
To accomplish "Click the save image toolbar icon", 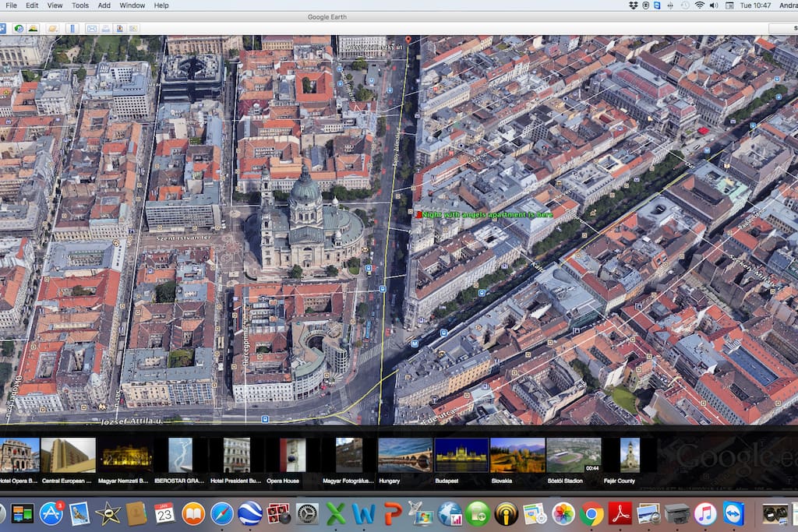I will click(x=119, y=29).
